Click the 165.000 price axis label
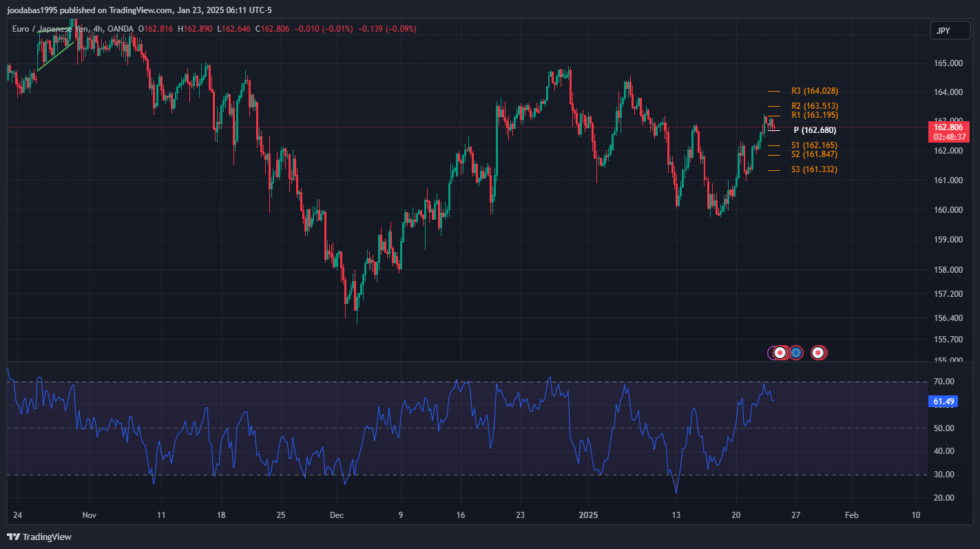This screenshot has width=980, height=549. [x=948, y=63]
